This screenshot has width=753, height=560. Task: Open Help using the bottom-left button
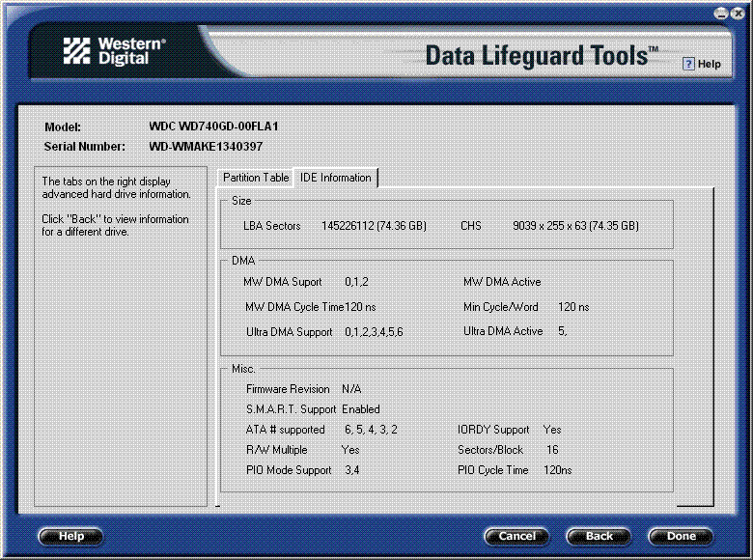pos(70,537)
